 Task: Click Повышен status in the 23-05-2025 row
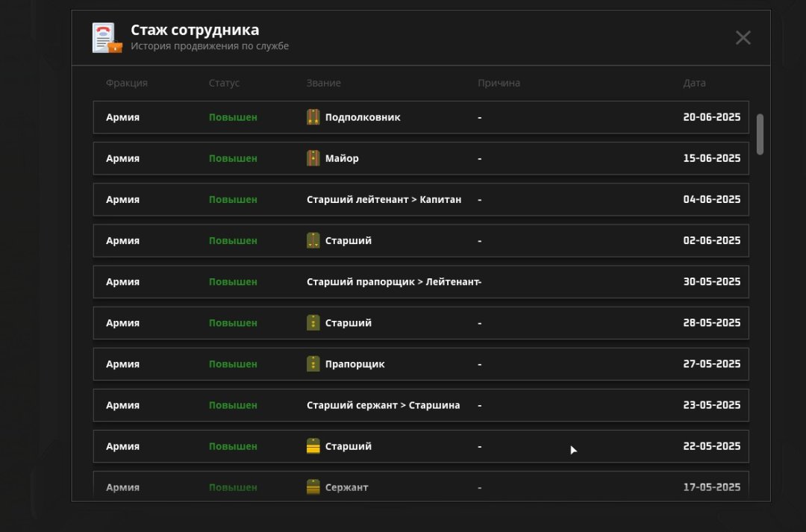coord(233,405)
